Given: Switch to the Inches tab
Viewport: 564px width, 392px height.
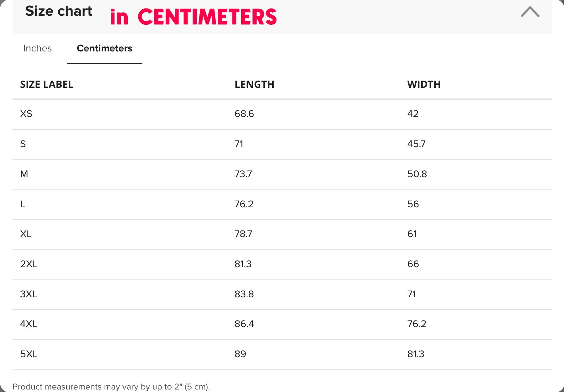Looking at the screenshot, I should (37, 48).
